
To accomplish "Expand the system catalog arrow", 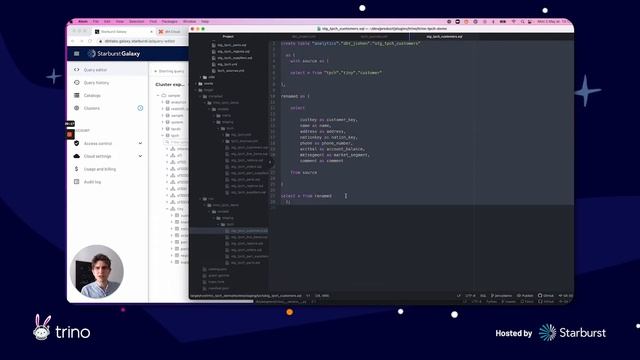I will 162,122.
